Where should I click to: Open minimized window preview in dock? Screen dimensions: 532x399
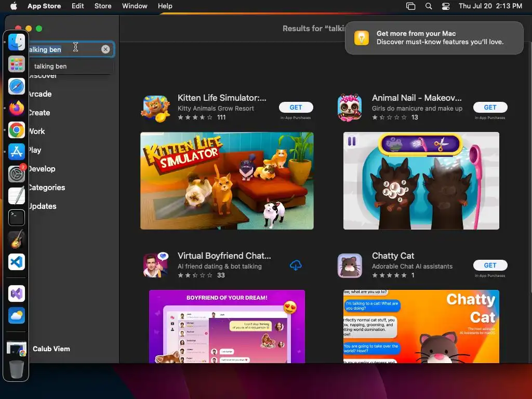[x=16, y=349]
